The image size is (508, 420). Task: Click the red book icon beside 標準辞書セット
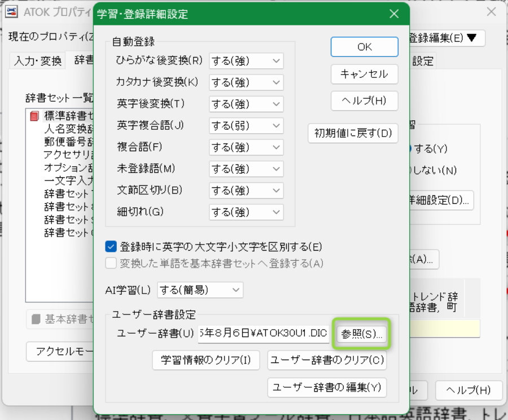(34, 116)
